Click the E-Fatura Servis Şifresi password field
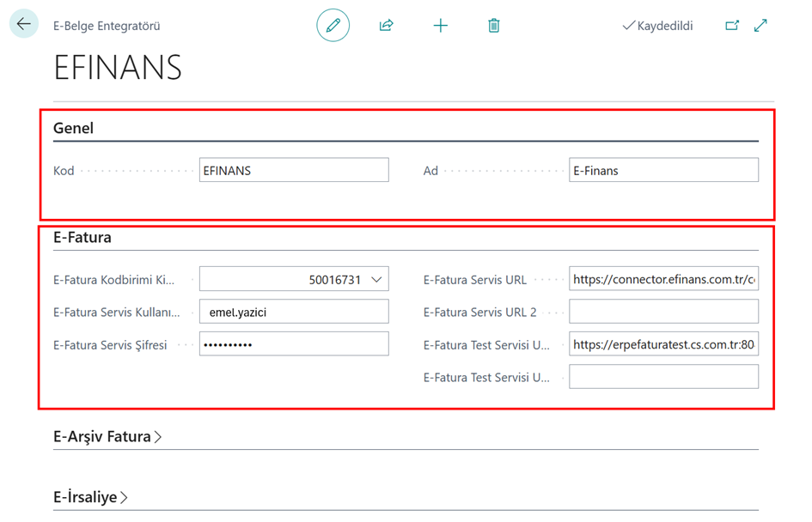812x522 pixels. [294, 344]
